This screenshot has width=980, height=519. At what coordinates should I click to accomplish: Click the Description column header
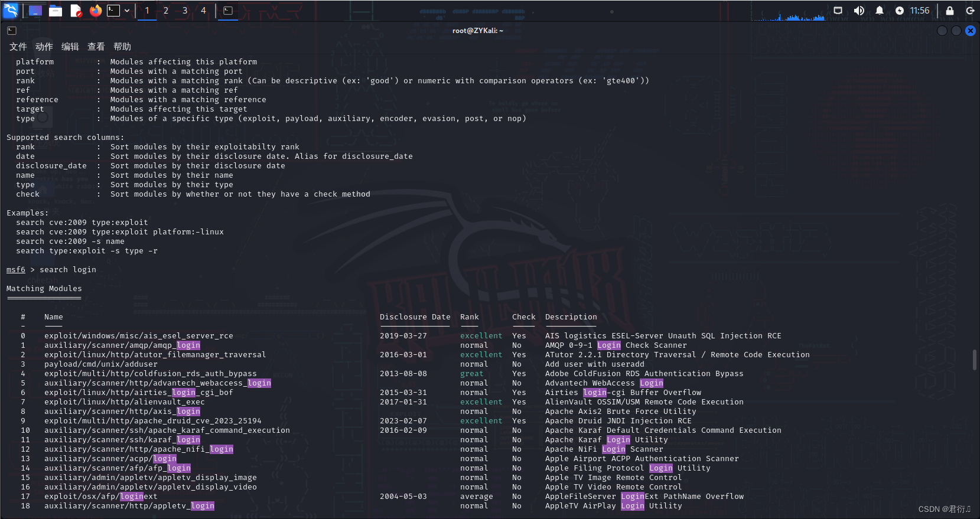tap(571, 317)
